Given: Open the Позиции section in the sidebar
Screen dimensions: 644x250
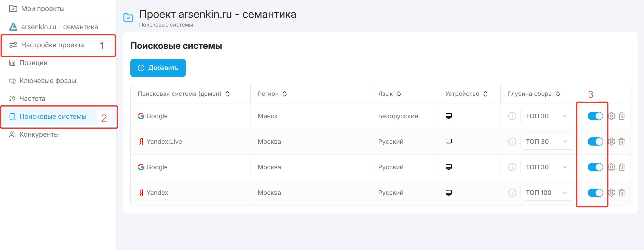Looking at the screenshot, I should pos(33,63).
